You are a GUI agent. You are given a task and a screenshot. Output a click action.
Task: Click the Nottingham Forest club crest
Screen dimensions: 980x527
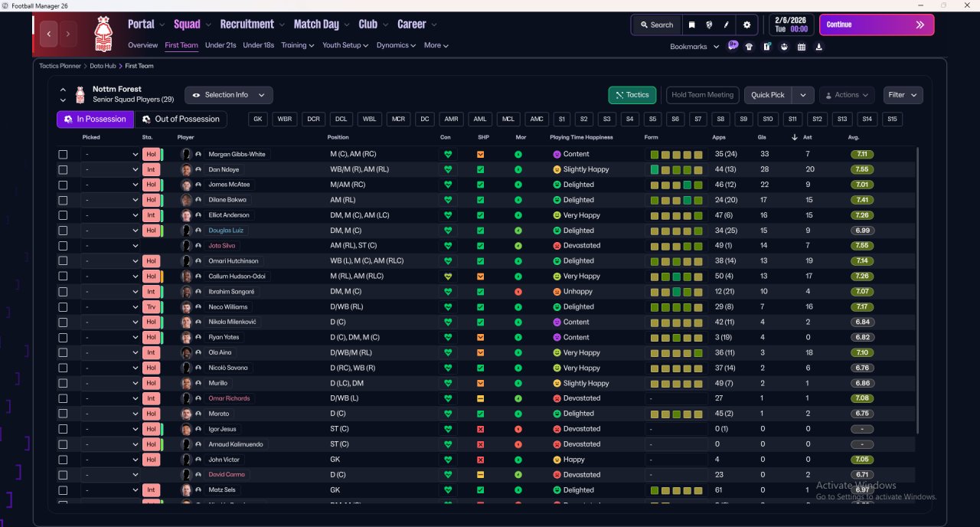coord(103,33)
